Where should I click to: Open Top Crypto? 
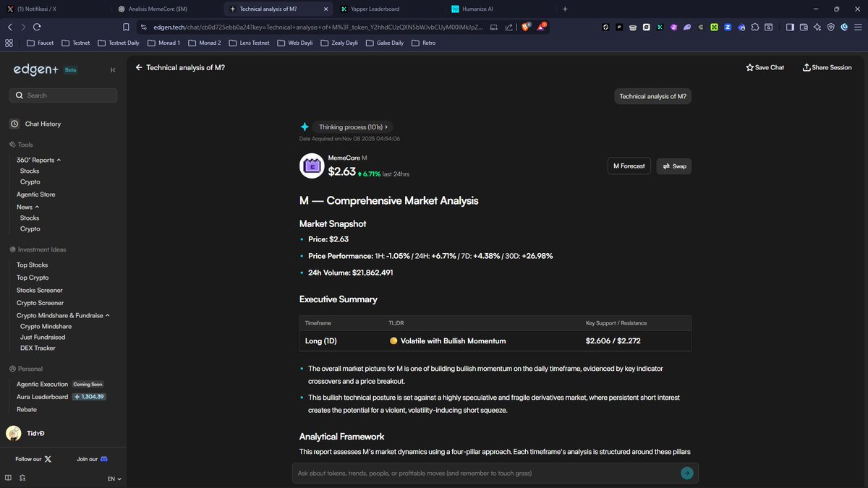(x=33, y=278)
